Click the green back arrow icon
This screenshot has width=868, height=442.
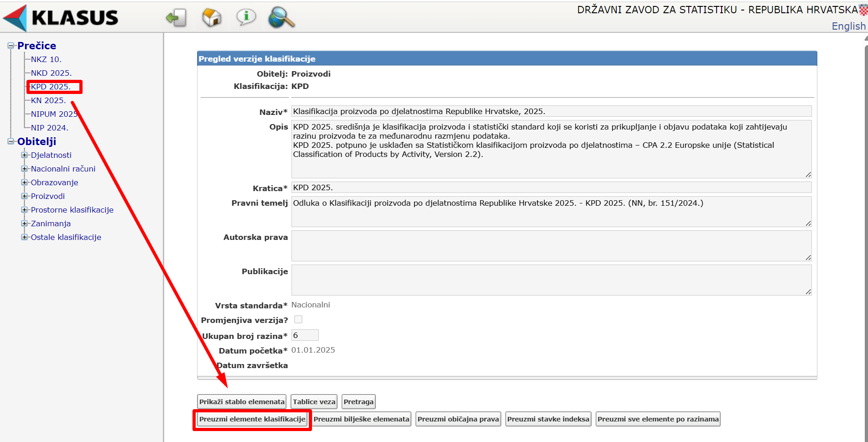(176, 18)
